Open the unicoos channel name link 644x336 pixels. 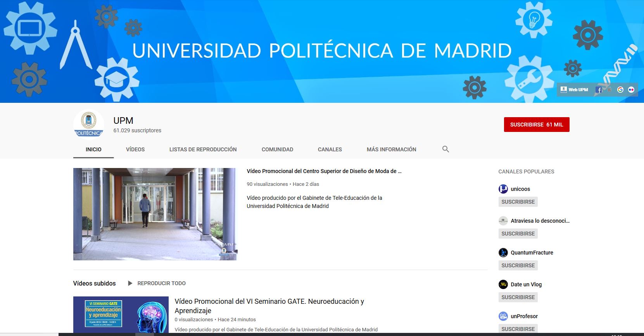click(520, 189)
